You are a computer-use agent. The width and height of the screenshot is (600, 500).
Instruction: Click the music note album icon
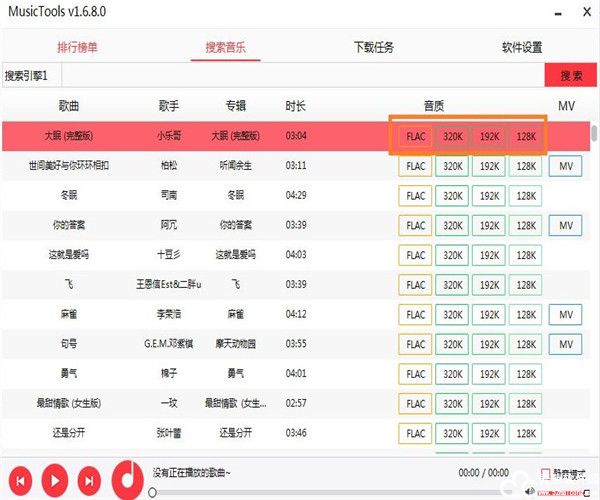[x=127, y=480]
